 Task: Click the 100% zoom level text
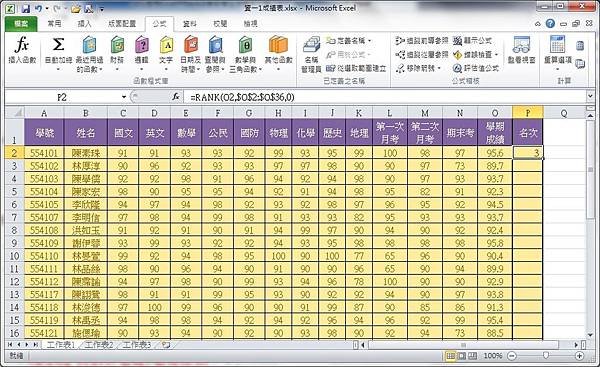[x=492, y=356]
